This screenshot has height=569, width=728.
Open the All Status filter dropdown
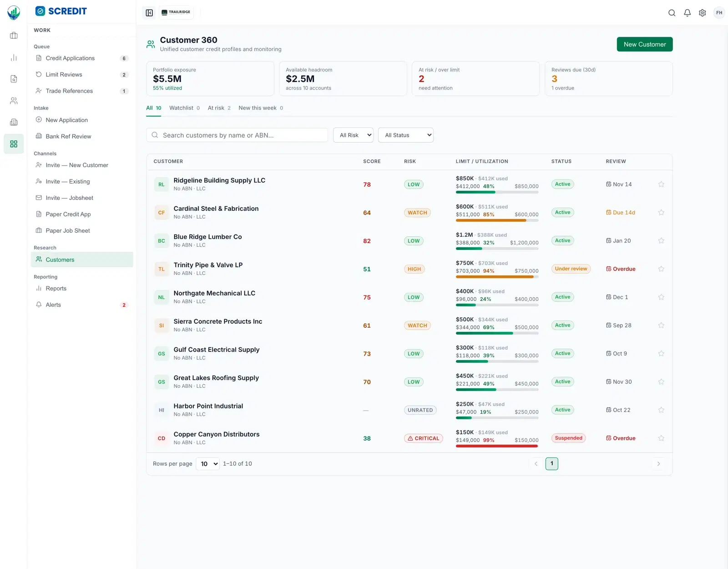pos(405,135)
